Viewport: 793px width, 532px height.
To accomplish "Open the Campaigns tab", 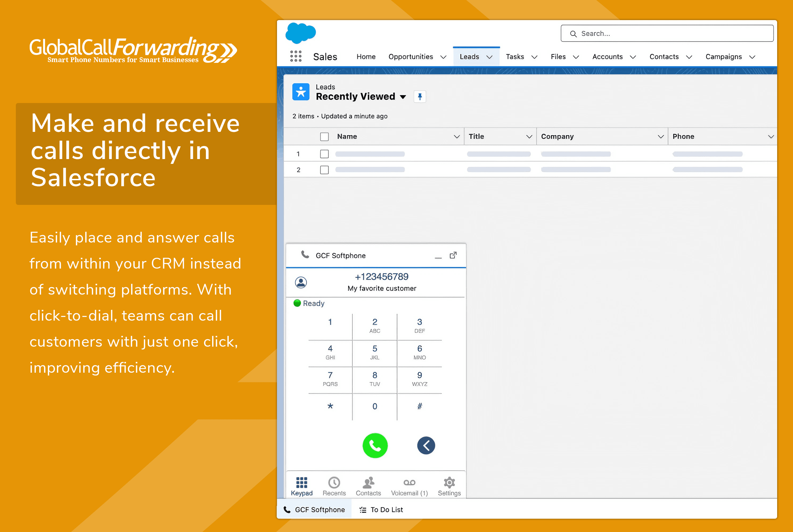I will pos(723,57).
